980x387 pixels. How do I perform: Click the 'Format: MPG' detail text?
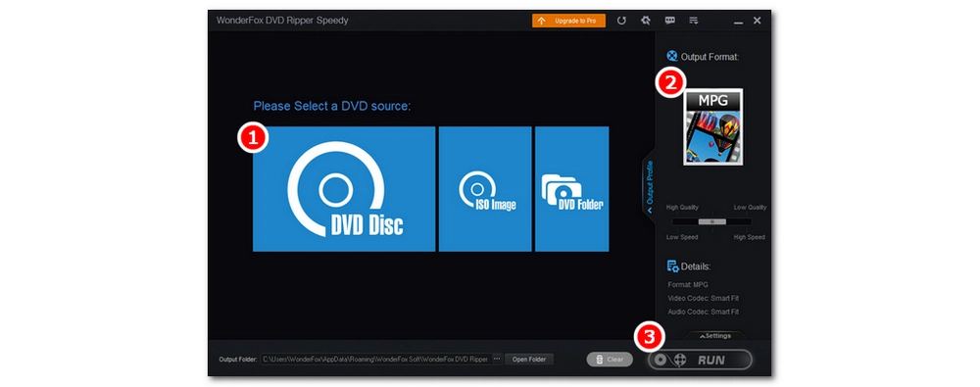[688, 284]
